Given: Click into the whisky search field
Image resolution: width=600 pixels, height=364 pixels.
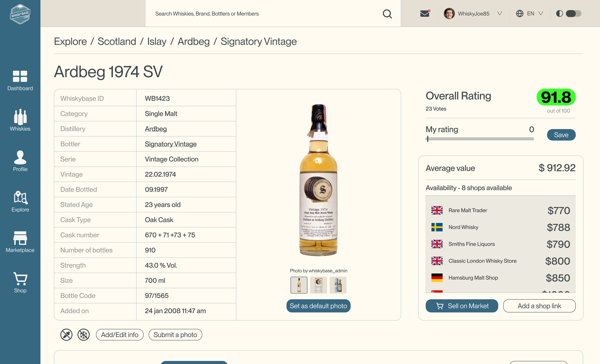Looking at the screenshot, I should click(x=265, y=14).
